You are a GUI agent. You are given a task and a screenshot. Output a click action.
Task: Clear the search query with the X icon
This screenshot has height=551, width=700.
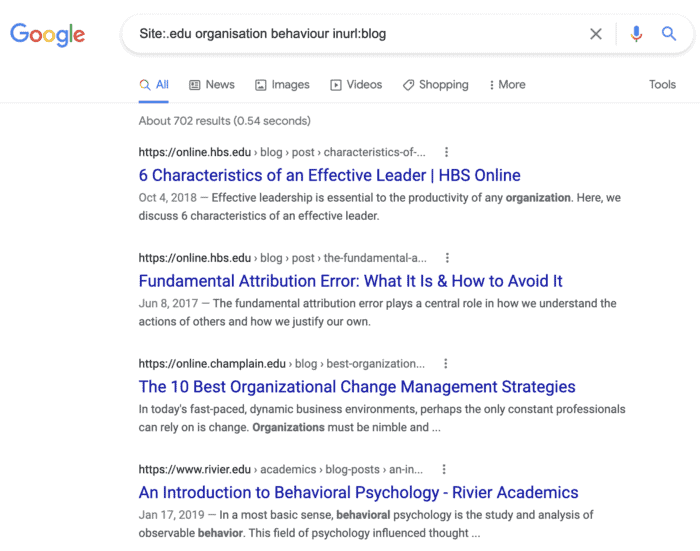(596, 34)
